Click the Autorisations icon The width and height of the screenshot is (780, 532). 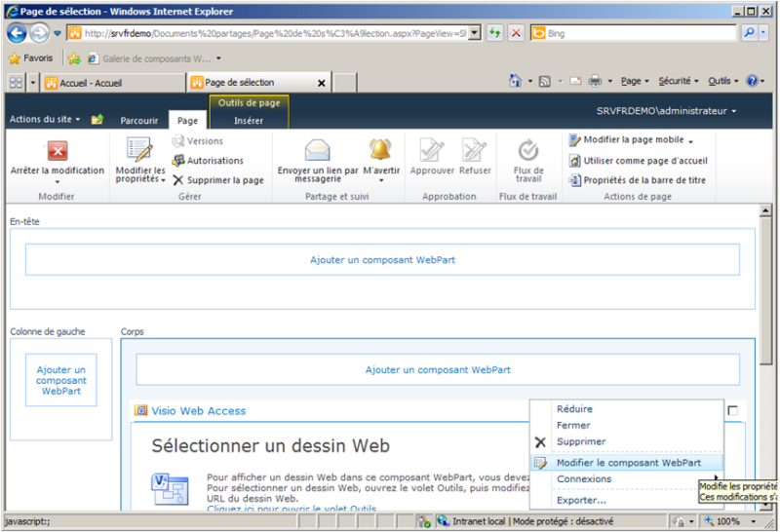(178, 161)
